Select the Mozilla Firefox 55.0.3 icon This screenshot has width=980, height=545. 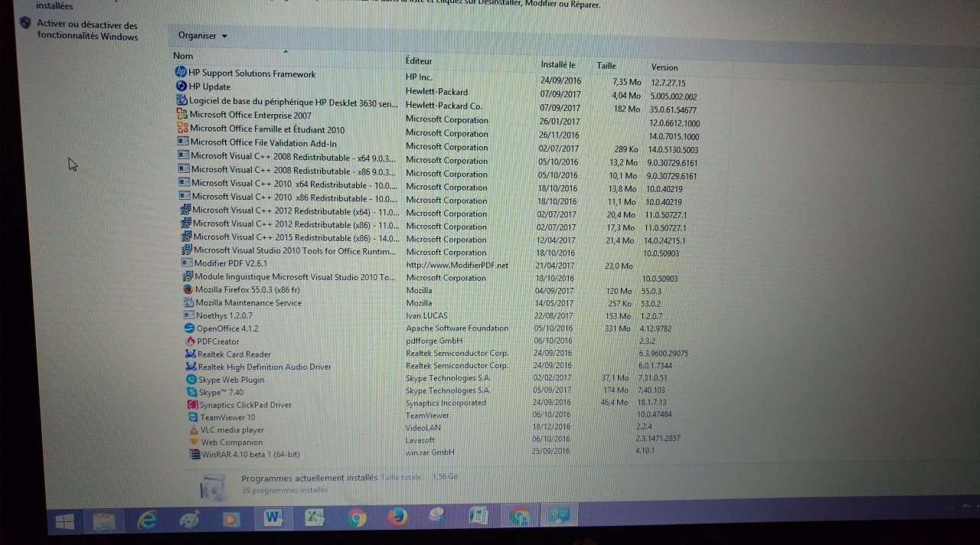point(188,290)
